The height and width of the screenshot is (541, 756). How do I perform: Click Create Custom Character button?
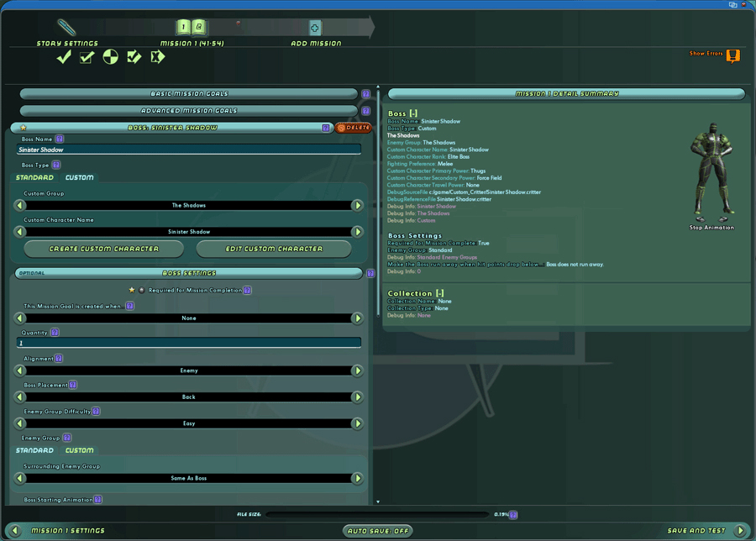click(x=103, y=249)
